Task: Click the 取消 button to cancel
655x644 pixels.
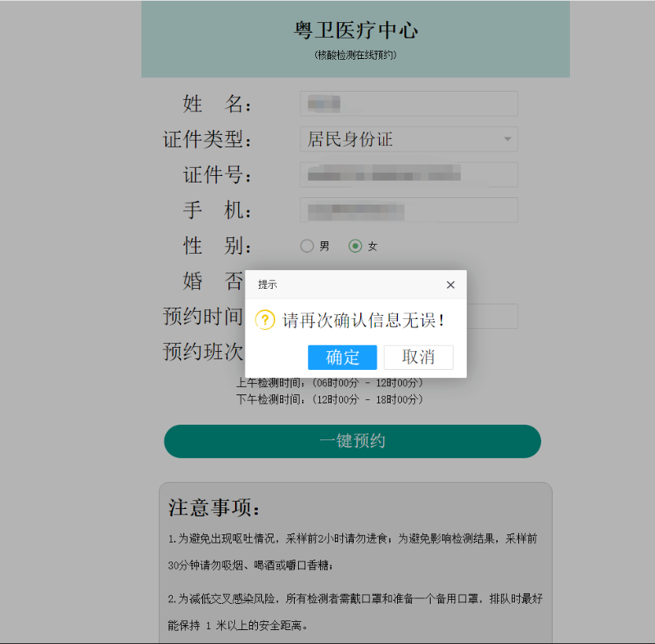Action: coord(418,358)
